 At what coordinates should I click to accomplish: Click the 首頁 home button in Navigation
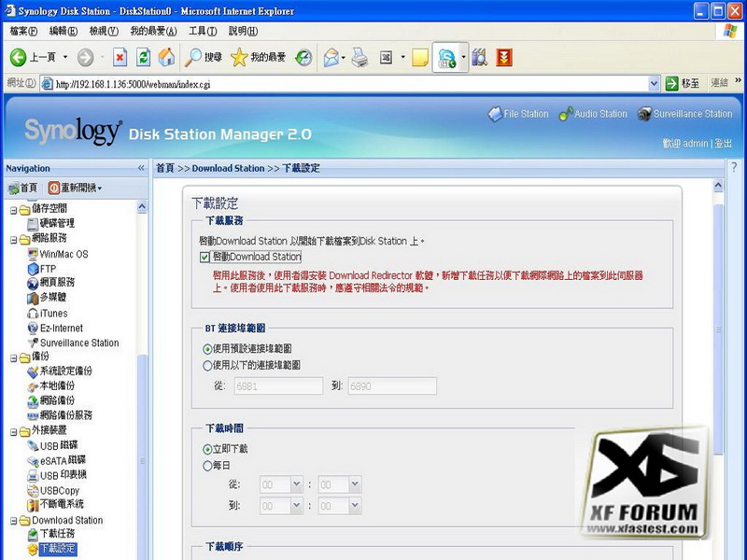click(x=22, y=189)
